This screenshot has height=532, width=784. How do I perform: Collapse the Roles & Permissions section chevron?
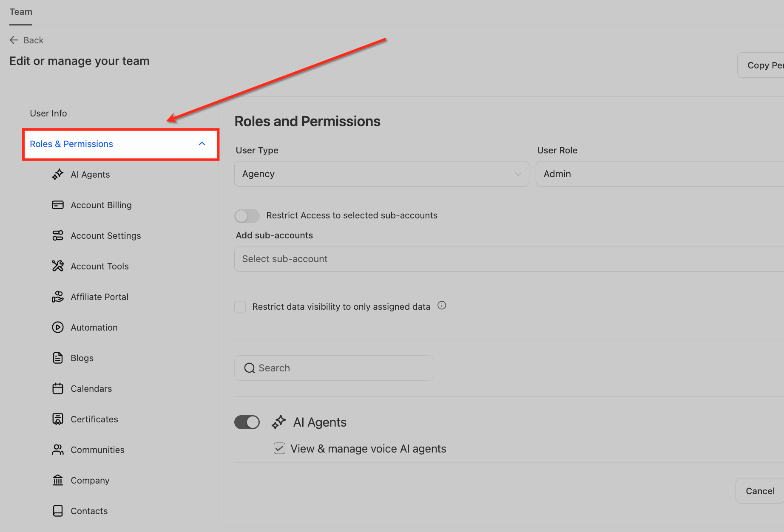(x=202, y=144)
